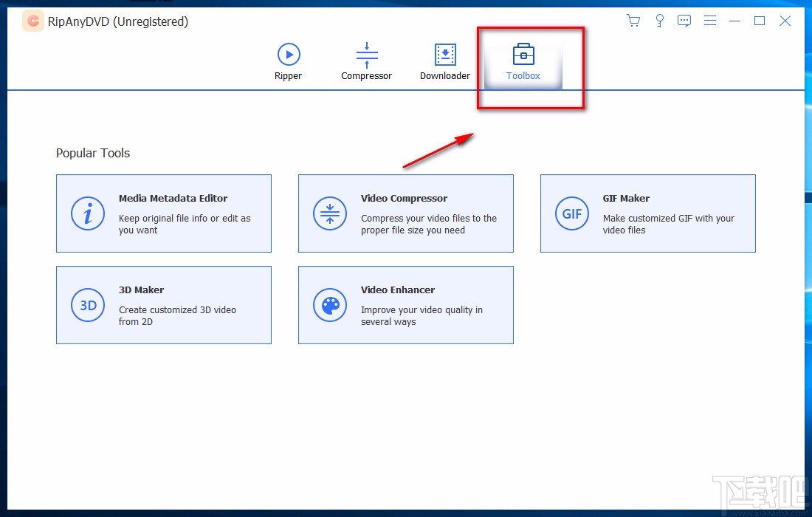This screenshot has height=517, width=812.
Task: Click 'Keep original file info or edit' text
Action: [x=185, y=225]
